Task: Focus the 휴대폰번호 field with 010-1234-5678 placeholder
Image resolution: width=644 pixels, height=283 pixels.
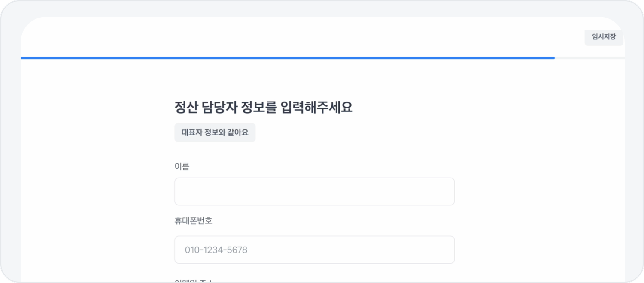Action: (314, 250)
